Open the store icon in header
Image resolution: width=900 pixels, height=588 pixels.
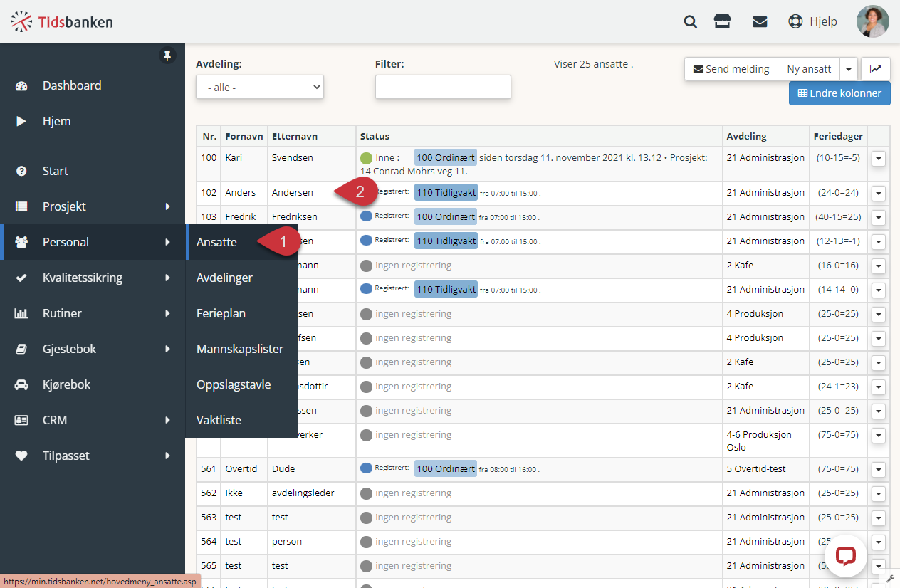(723, 21)
